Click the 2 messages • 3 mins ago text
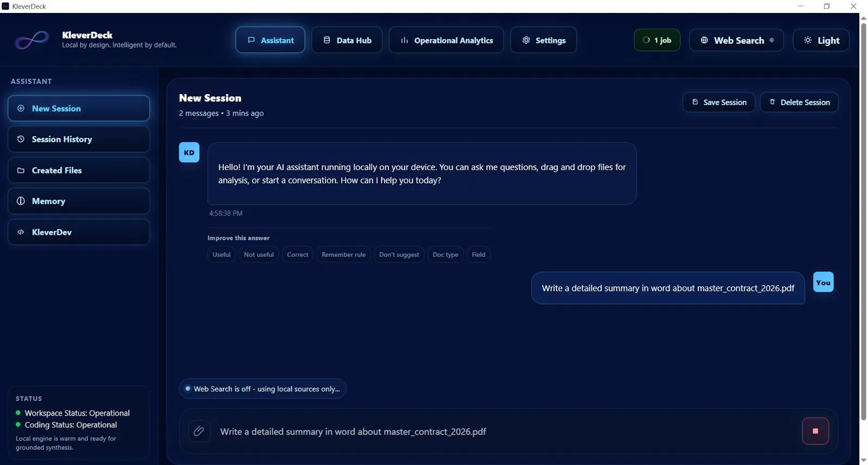The width and height of the screenshot is (868, 465). 221,113
